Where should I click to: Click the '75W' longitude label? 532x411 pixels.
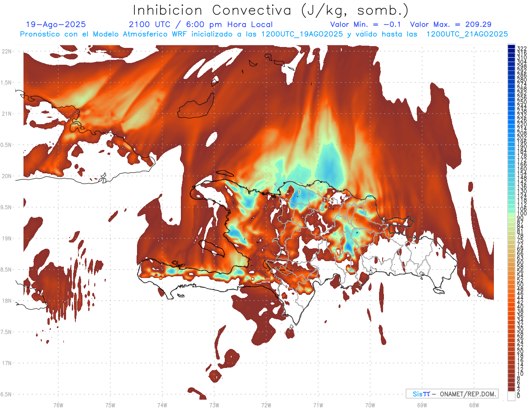110,405
